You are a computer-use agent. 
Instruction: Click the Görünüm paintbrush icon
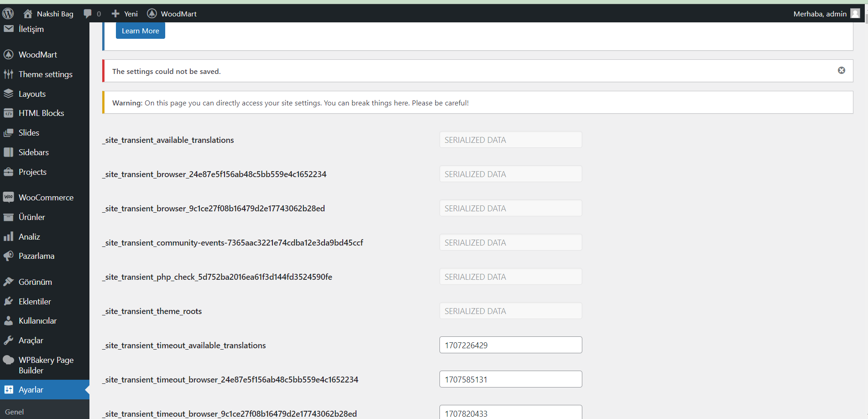pos(9,282)
